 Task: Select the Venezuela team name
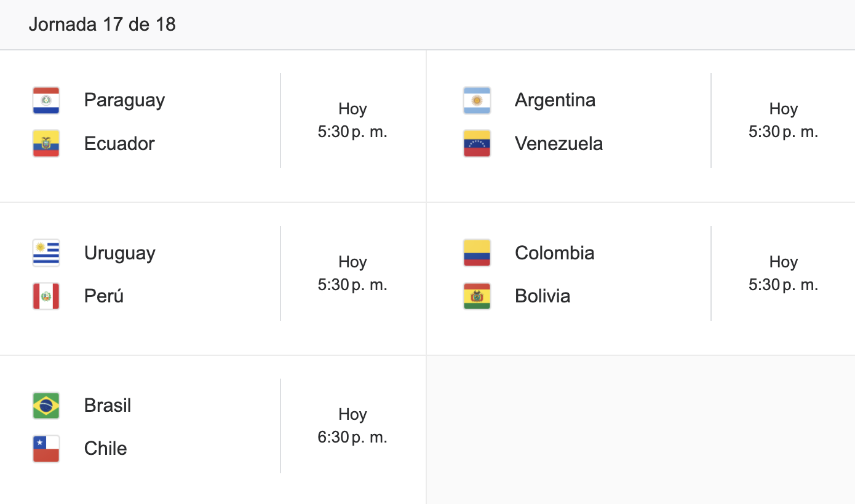[x=559, y=143]
